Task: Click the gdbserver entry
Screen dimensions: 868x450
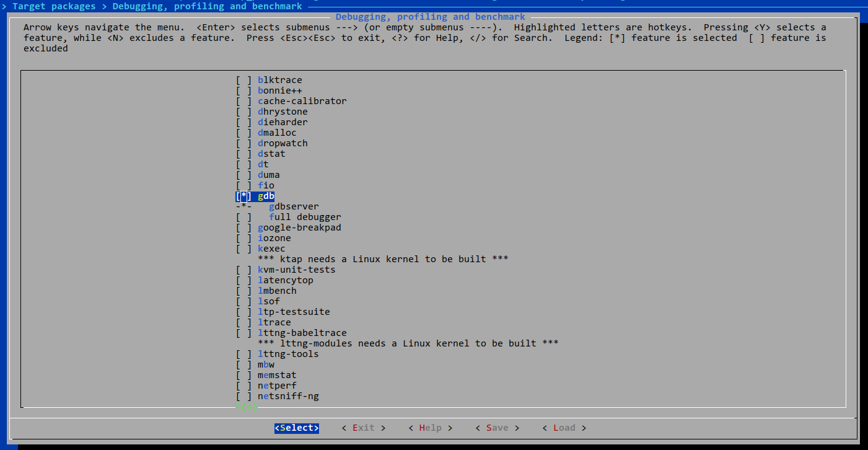Action: [x=294, y=206]
